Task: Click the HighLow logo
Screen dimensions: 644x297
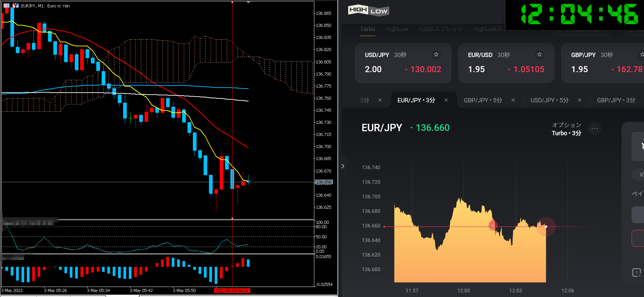Action: coord(368,11)
